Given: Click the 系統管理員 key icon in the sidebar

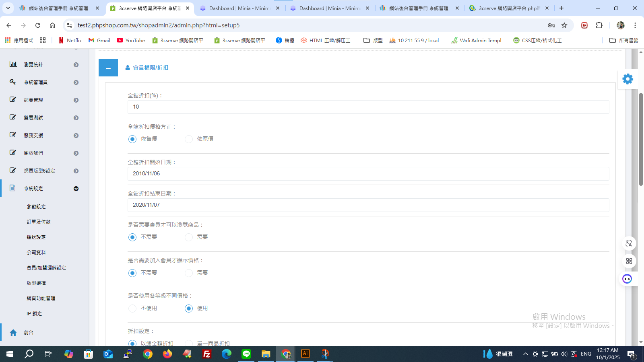Looking at the screenshot, I should [x=13, y=82].
